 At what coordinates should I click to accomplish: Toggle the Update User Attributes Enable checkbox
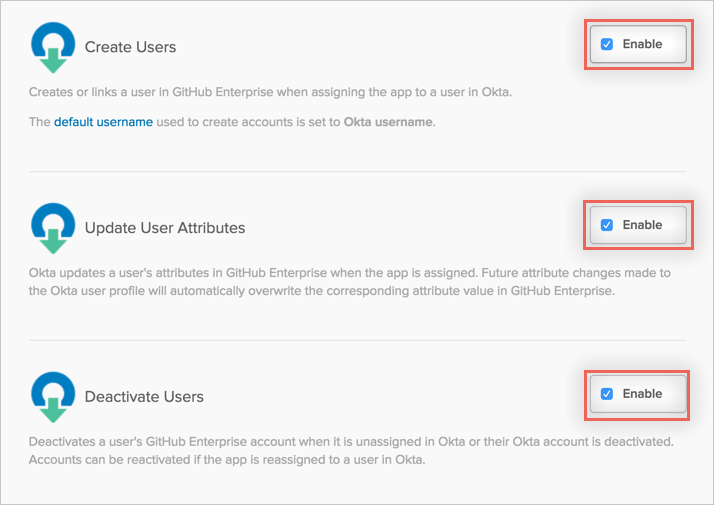tap(607, 225)
